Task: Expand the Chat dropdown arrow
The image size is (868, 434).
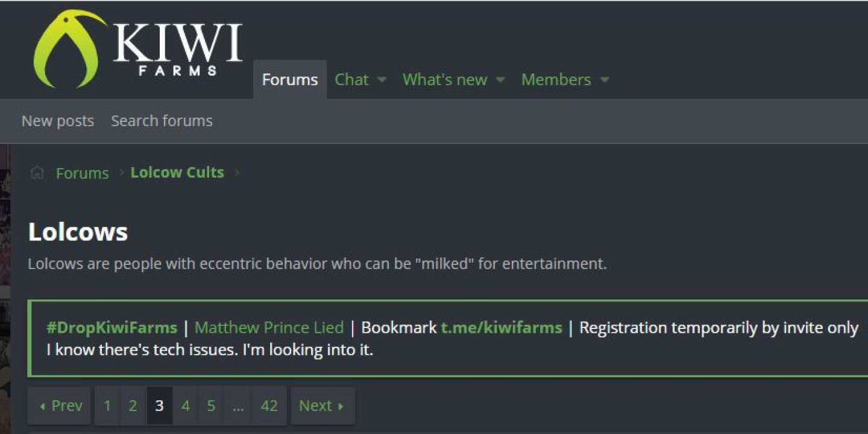Action: (382, 80)
